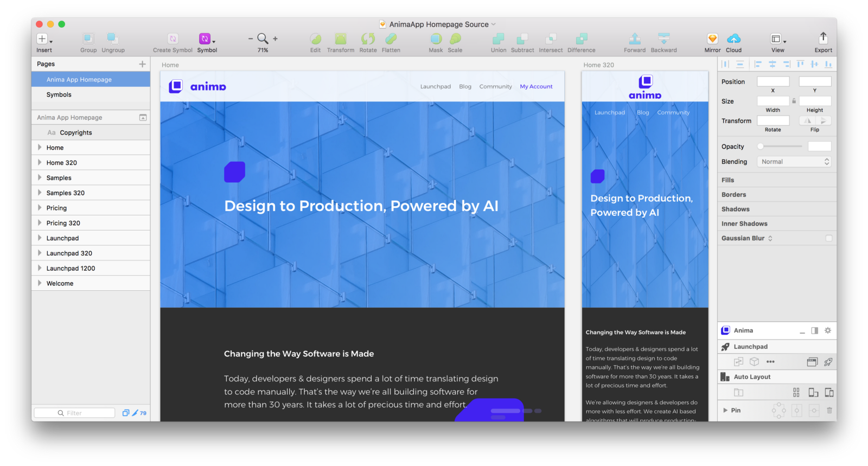Expand the Launchpad 1200 artboard
The height and width of the screenshot is (466, 868).
pyautogui.click(x=40, y=268)
